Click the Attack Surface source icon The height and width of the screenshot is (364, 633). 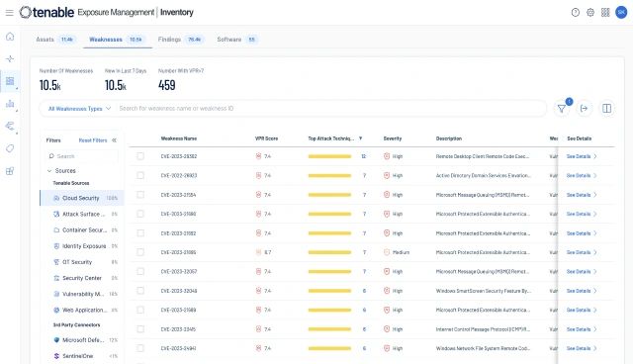pos(56,214)
